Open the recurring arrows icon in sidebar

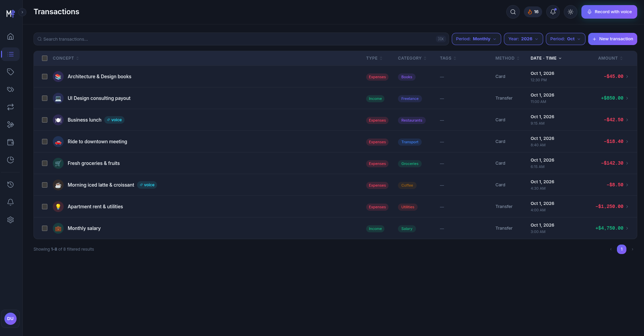(x=10, y=107)
